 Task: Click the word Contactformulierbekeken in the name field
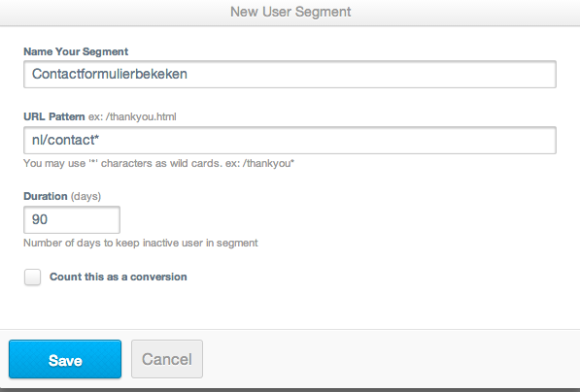click(x=110, y=74)
